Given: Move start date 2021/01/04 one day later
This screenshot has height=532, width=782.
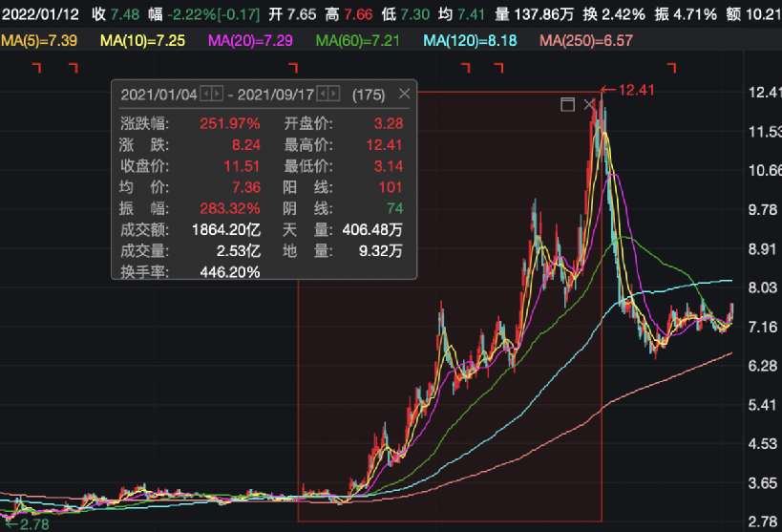Looking at the screenshot, I should tap(218, 94).
